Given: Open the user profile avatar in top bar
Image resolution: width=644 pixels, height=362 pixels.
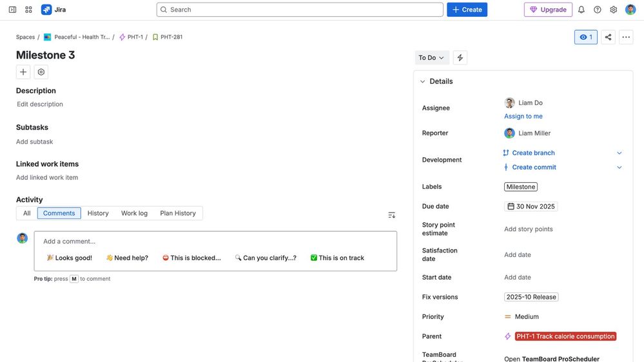Looking at the screenshot, I should tap(630, 10).
